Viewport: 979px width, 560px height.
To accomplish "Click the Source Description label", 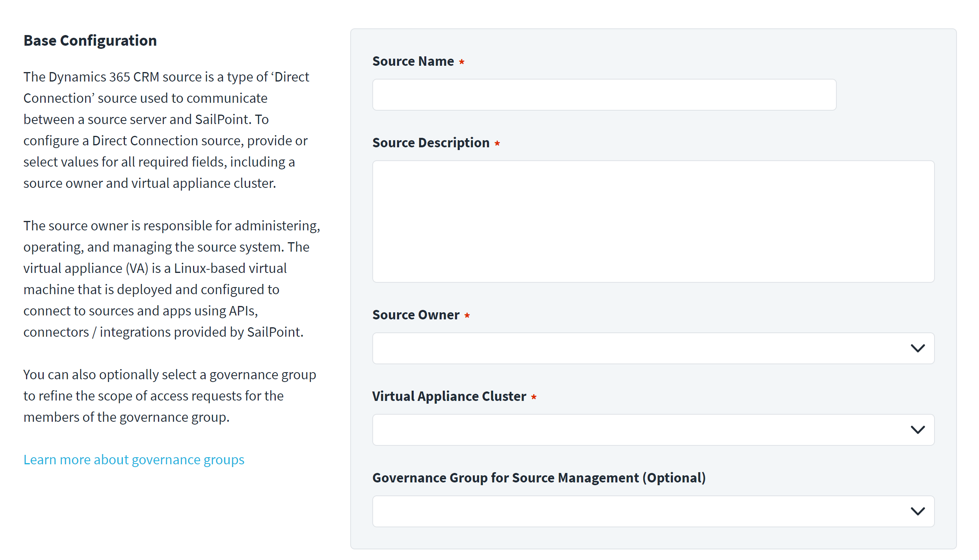I will pos(431,143).
